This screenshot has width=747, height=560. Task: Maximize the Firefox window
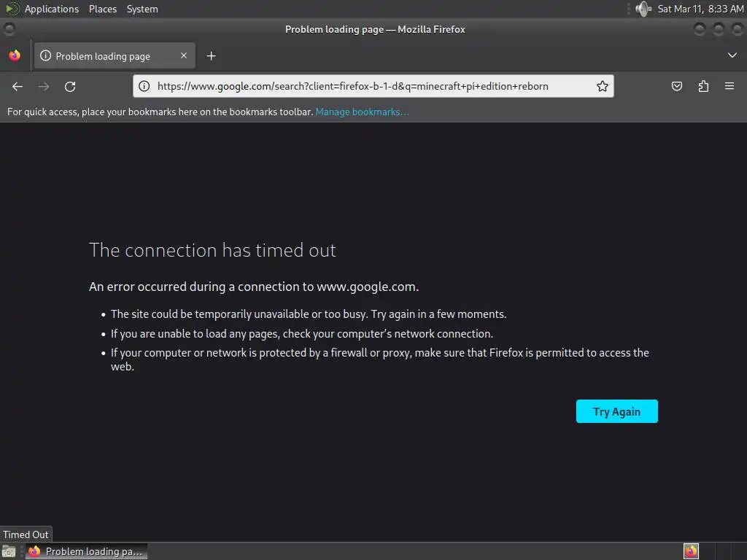(x=719, y=29)
